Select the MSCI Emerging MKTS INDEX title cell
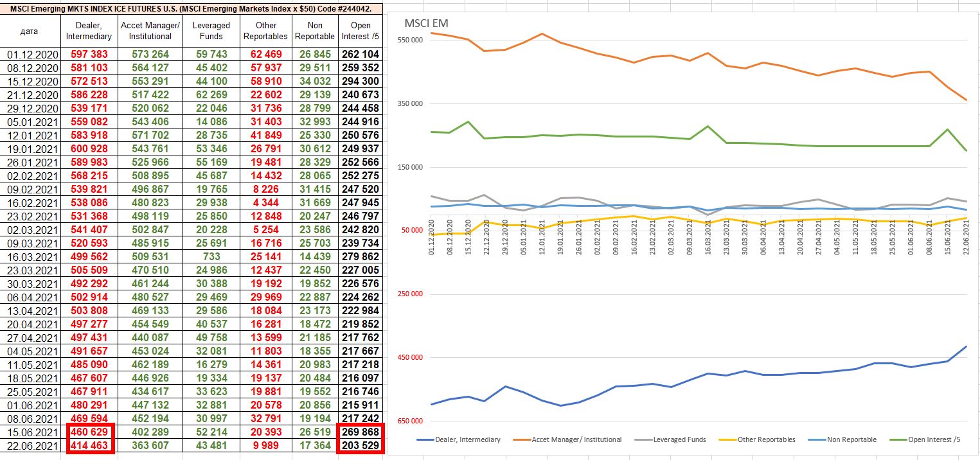This screenshot has width=980, height=460. tap(191, 8)
